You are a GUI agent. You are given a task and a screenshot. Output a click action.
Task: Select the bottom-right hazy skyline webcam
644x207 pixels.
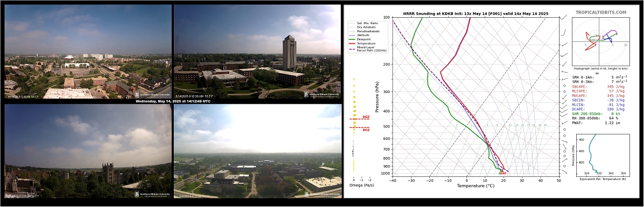(x=257, y=151)
